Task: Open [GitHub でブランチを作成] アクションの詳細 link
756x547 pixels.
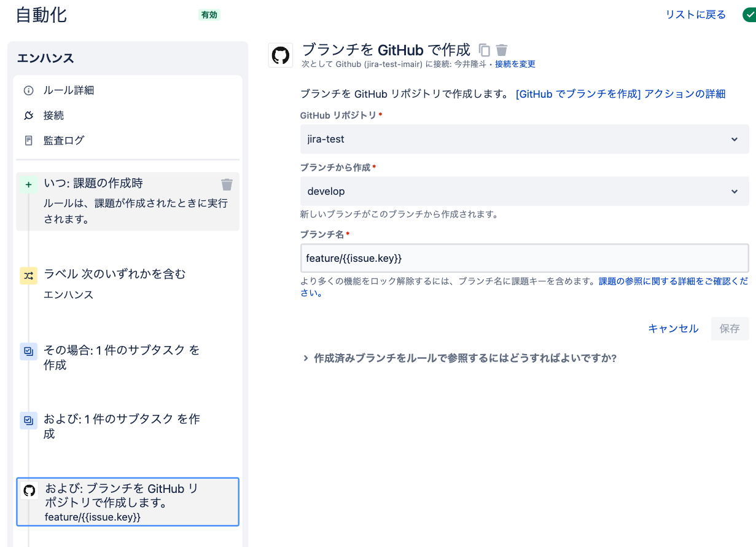Action: click(x=621, y=94)
